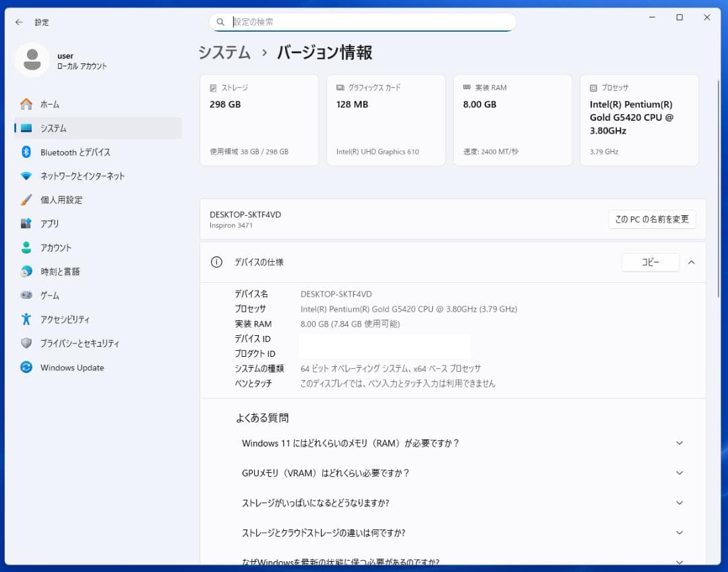The height and width of the screenshot is (572, 728).
Task: Open the ホーム section icon in sidebar
Action: click(x=26, y=104)
